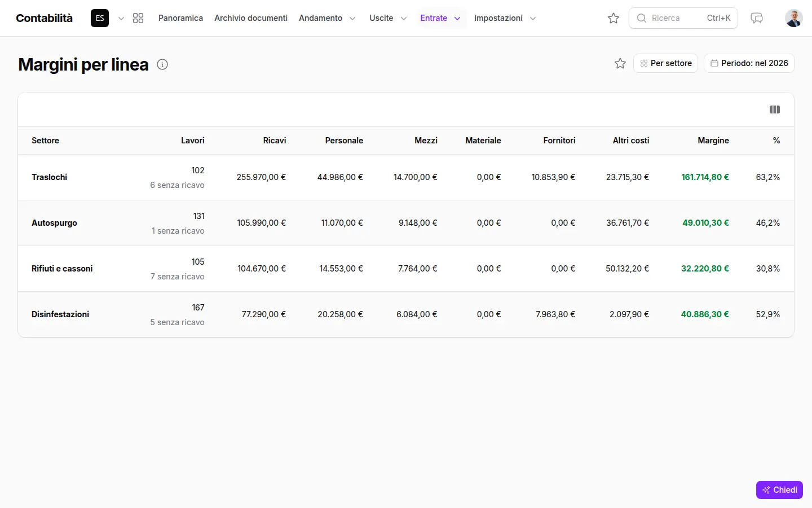Sort by the Margine column header
The image size is (812, 508).
713,141
